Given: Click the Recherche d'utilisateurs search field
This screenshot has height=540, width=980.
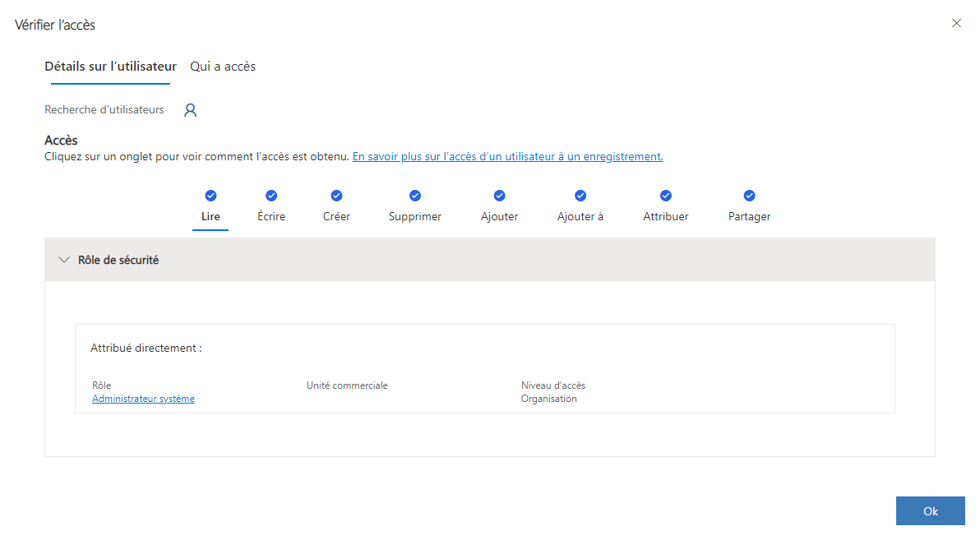Looking at the screenshot, I should (104, 109).
